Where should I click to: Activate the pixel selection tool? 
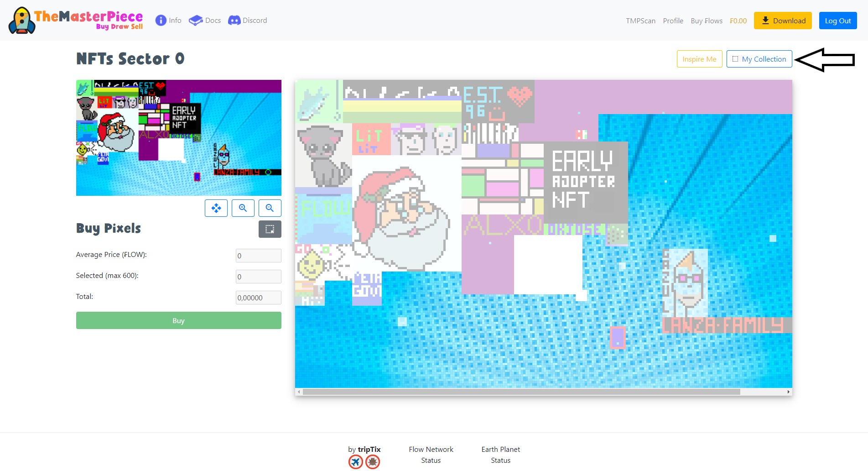(270, 229)
